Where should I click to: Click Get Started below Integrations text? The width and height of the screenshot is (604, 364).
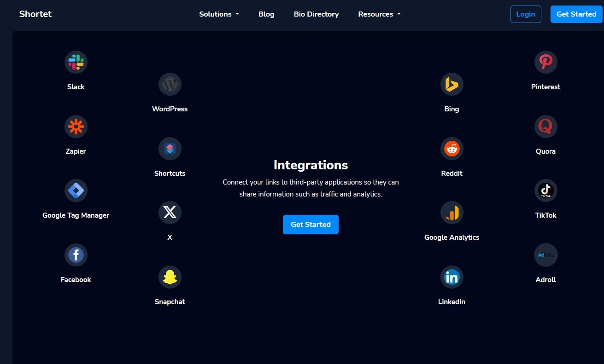(x=311, y=225)
